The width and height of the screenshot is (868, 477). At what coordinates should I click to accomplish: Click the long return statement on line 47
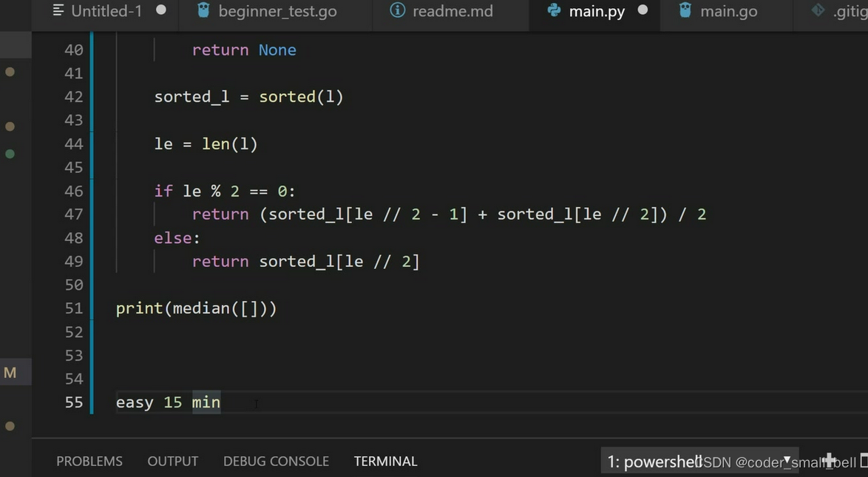click(449, 214)
